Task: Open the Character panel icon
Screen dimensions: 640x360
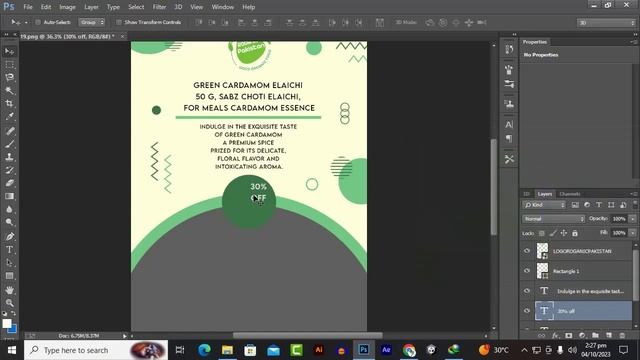Action: (x=509, y=124)
